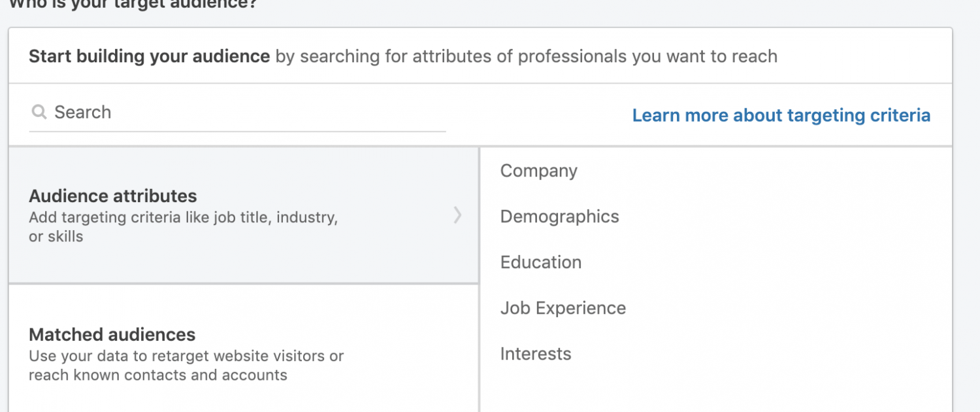The image size is (980, 412).
Task: Click the 'Add targeting criteria like job title' description
Action: click(x=183, y=218)
